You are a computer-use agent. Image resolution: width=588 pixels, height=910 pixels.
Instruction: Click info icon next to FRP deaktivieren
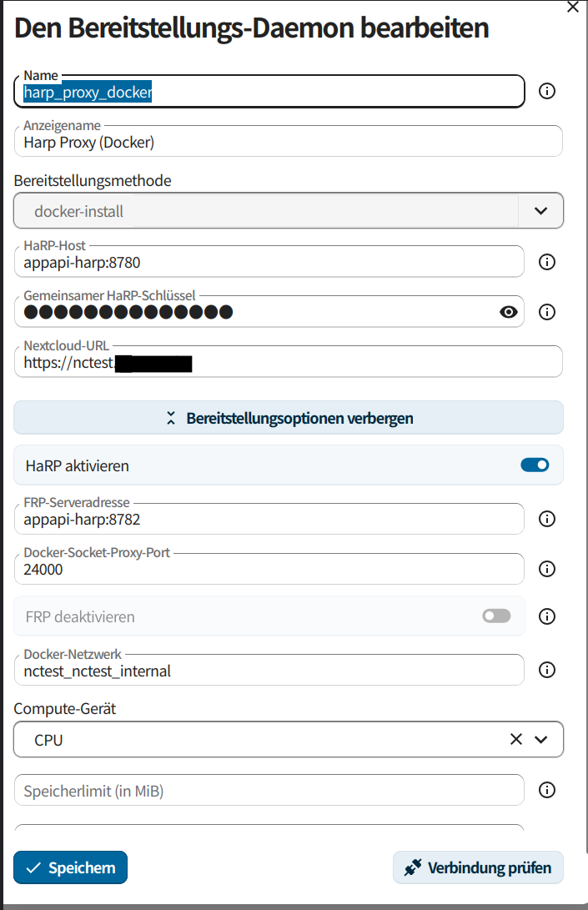(547, 616)
